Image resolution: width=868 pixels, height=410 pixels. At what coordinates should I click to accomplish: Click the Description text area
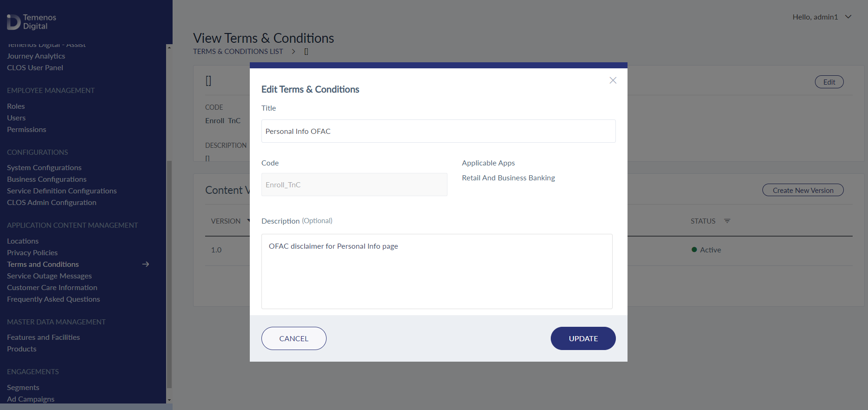coord(437,271)
